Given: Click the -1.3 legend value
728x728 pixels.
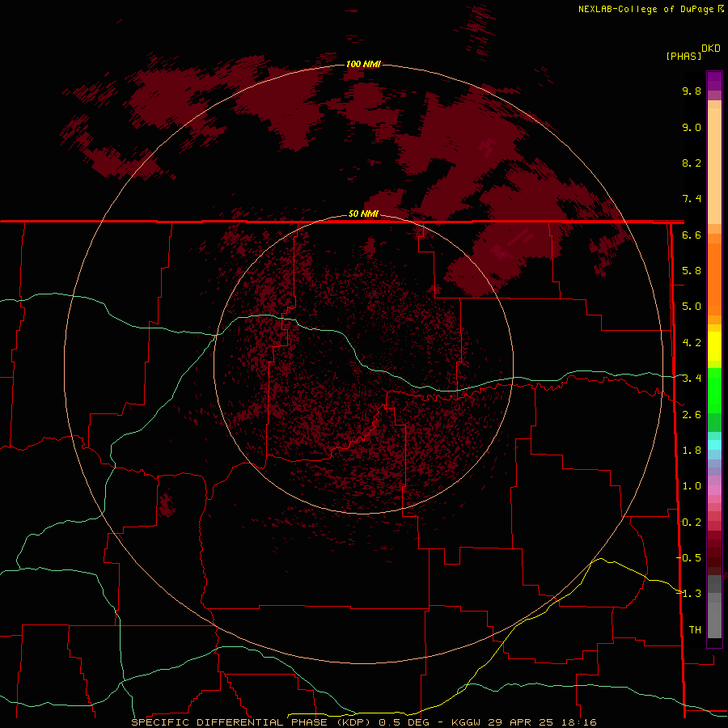Looking at the screenshot, I should click(x=688, y=594).
